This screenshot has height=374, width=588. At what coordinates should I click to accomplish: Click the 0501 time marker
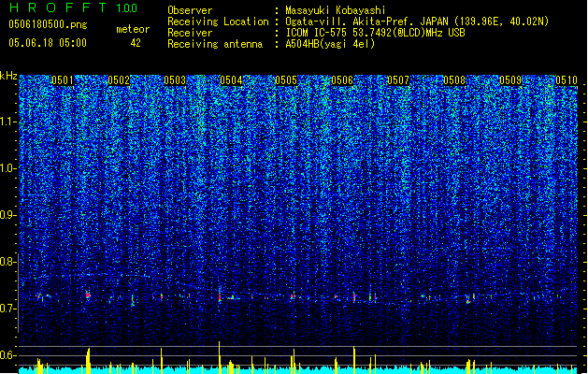click(63, 80)
